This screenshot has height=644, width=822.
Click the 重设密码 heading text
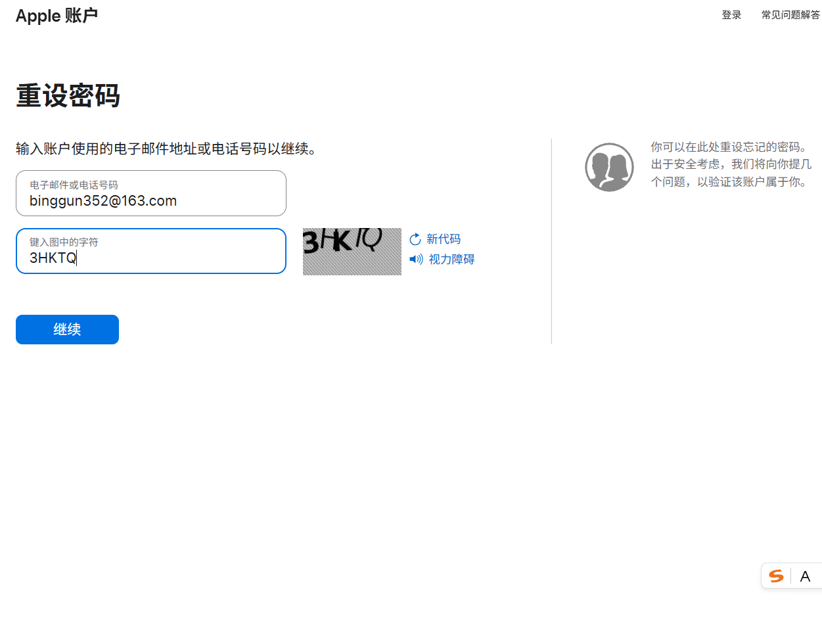coord(68,96)
